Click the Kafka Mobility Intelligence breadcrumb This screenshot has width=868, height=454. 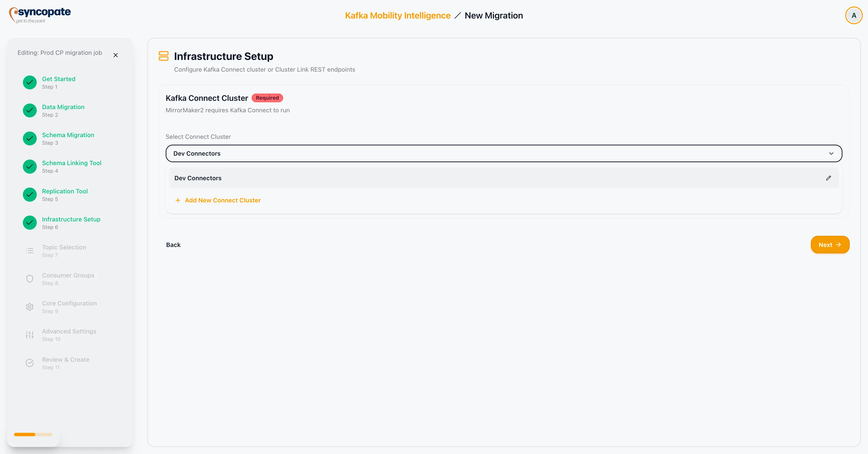[398, 16]
